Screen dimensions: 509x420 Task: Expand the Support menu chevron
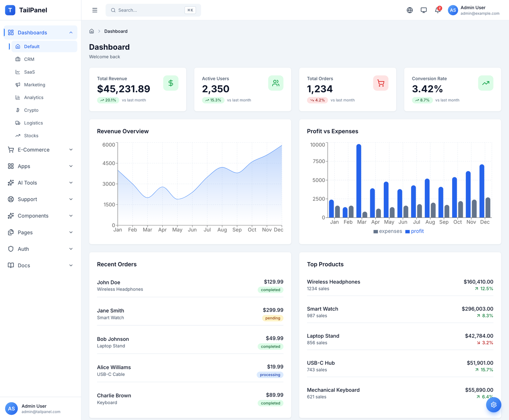71,199
